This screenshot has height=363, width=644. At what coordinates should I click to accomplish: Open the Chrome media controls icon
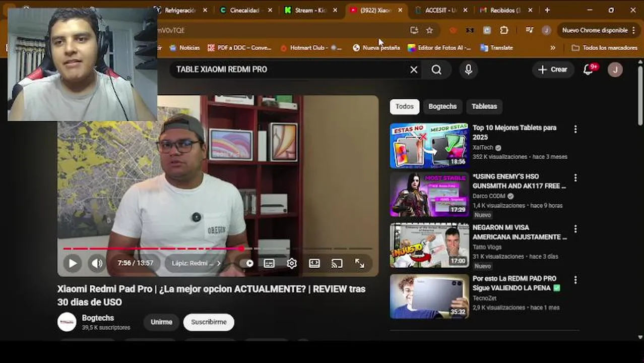click(x=529, y=30)
